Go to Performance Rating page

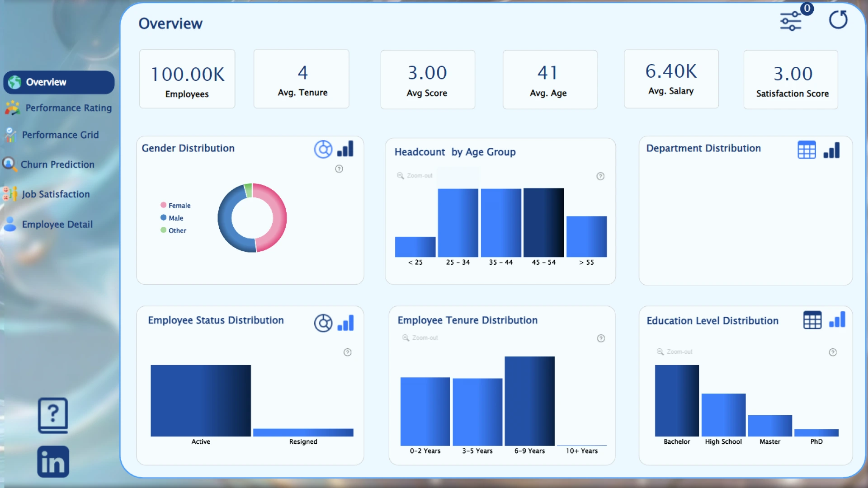pyautogui.click(x=69, y=108)
